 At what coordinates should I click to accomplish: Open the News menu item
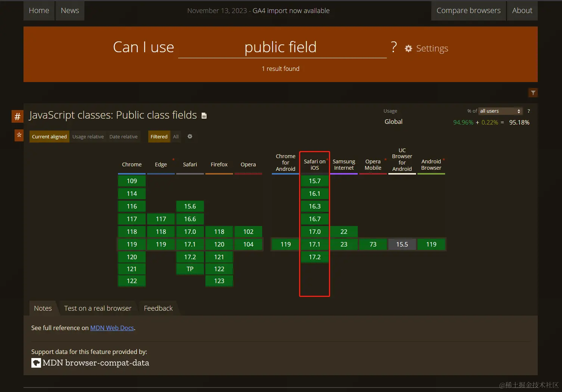(70, 10)
